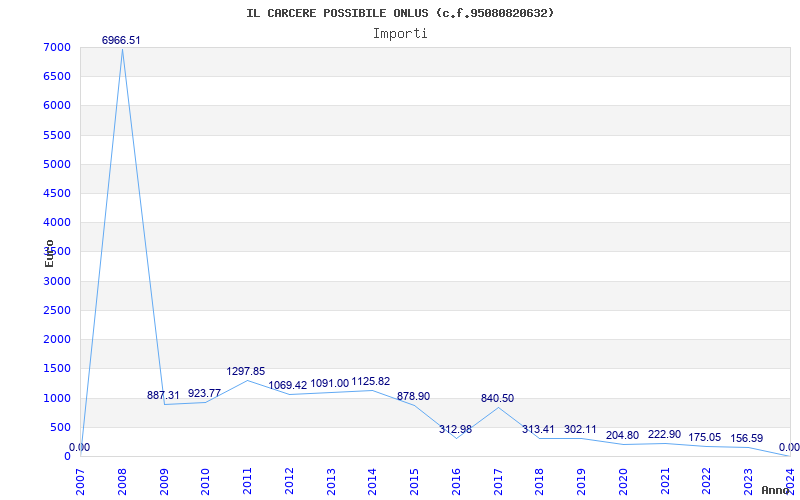Click the 2009 axis label
This screenshot has width=800, height=500.
point(164,482)
